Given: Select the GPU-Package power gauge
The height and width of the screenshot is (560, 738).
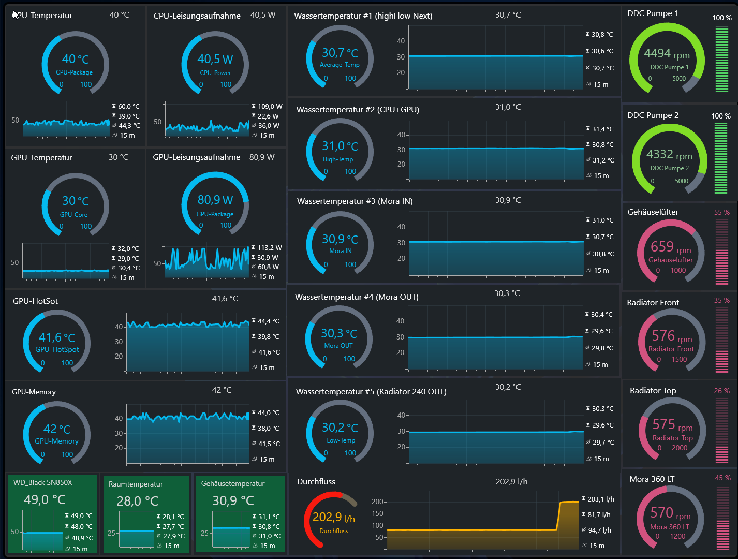Looking at the screenshot, I should [x=215, y=204].
